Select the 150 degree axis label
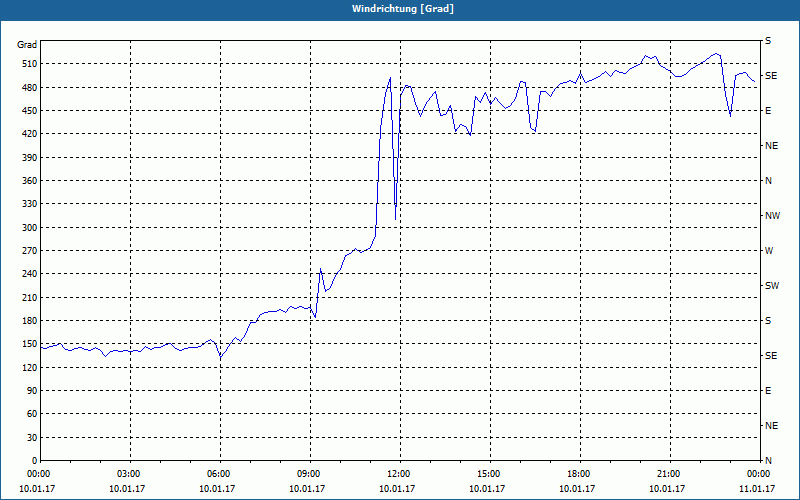Image resolution: width=800 pixels, height=500 pixels. pos(29,344)
